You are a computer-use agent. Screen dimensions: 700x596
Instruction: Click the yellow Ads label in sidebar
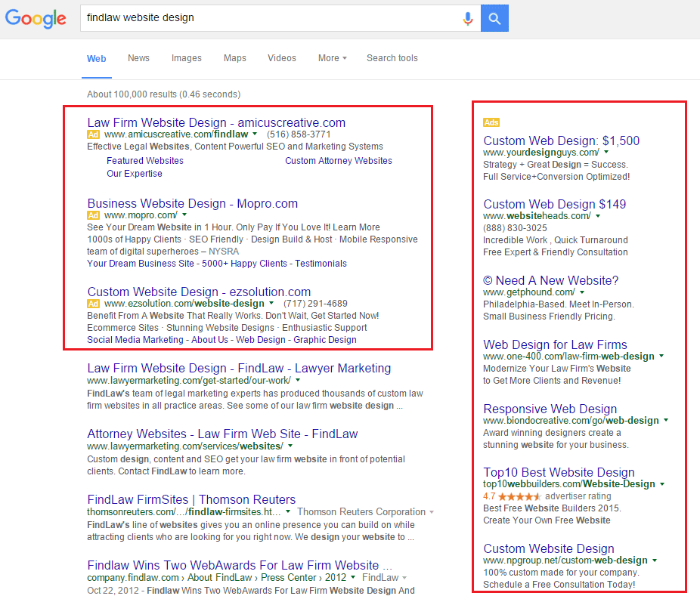[491, 122]
